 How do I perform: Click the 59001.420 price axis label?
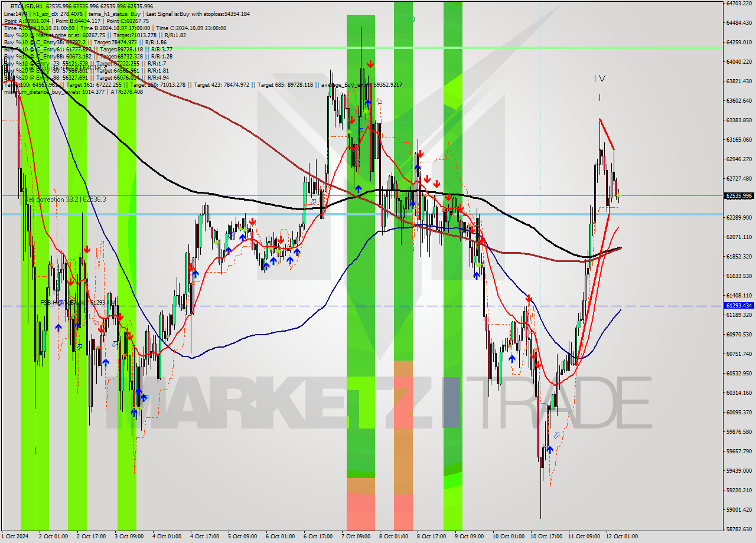pyautogui.click(x=738, y=510)
